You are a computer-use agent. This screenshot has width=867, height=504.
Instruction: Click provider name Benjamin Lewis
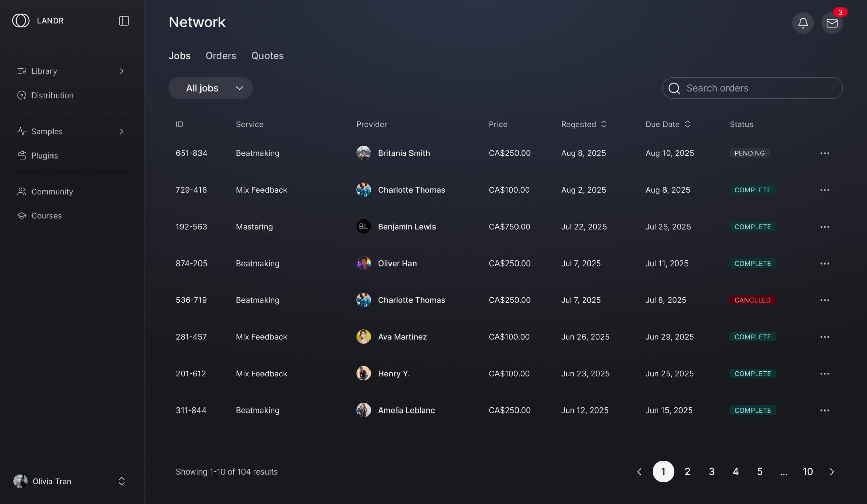click(407, 227)
